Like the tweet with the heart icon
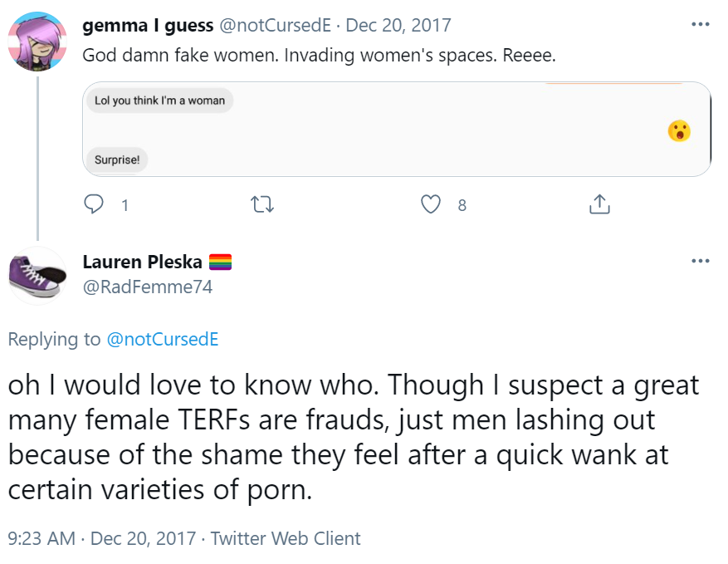The width and height of the screenshot is (728, 564). (x=430, y=204)
